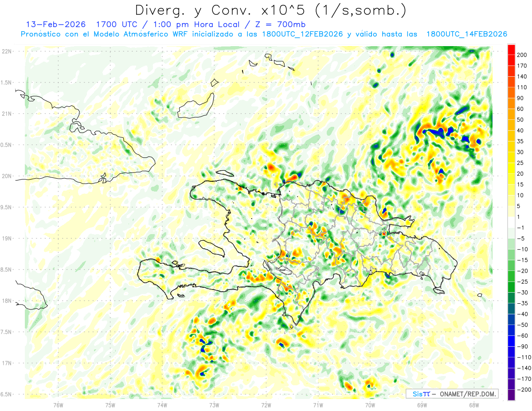Click the '74W' longitude label

[162, 405]
